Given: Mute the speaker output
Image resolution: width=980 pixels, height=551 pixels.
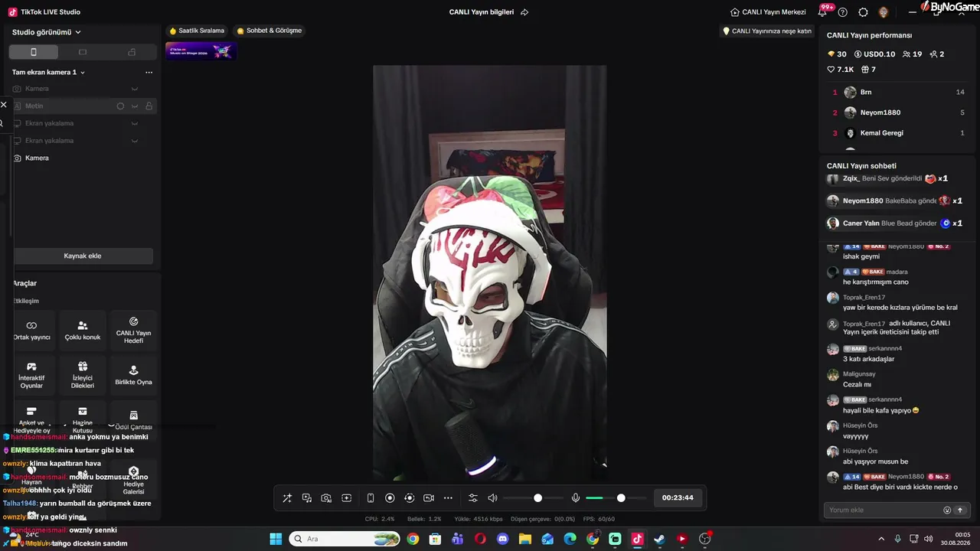Looking at the screenshot, I should click(x=492, y=498).
